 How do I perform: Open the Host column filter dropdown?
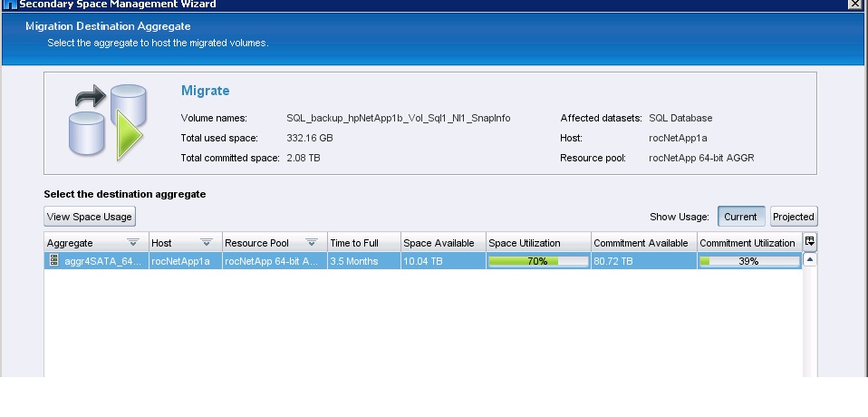(x=206, y=243)
